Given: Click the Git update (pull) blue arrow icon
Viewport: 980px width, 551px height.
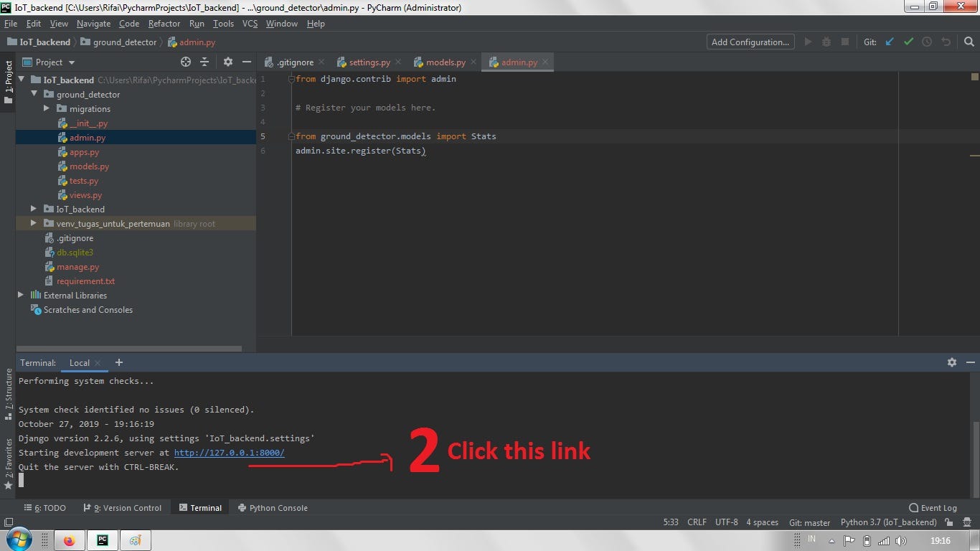Looking at the screenshot, I should [890, 42].
